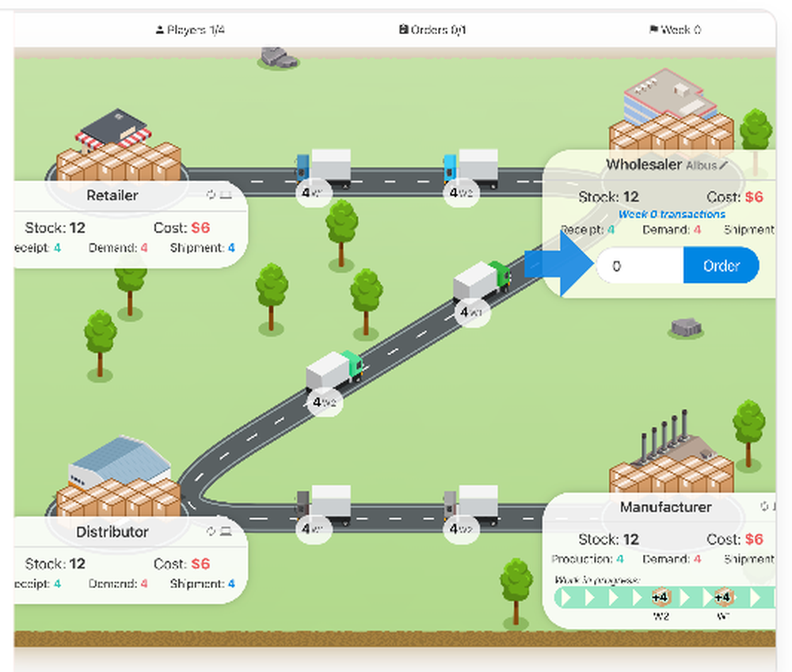The image size is (792, 672).
Task: Click the Manufacturer card title
Action: pyautogui.click(x=666, y=507)
